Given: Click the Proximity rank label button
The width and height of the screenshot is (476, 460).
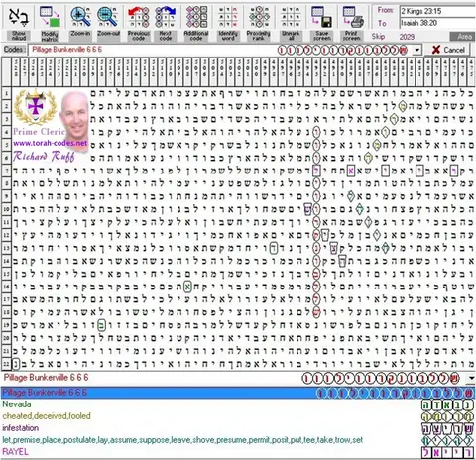Looking at the screenshot, I should click(259, 36).
